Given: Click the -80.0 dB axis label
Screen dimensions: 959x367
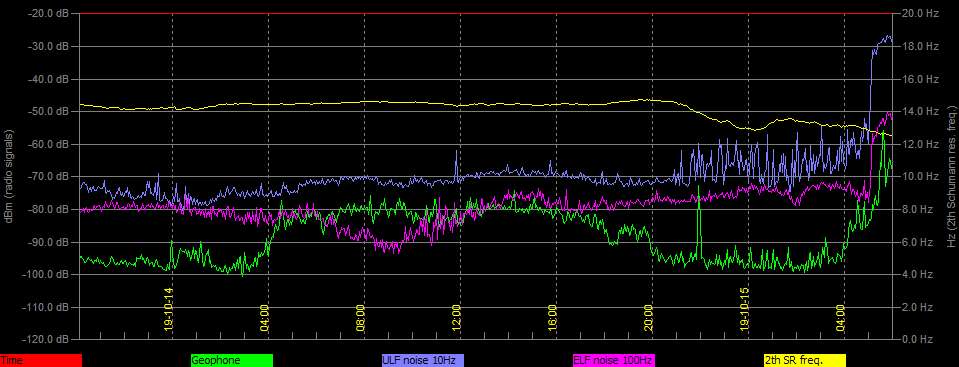Looking at the screenshot, I should (48, 209).
